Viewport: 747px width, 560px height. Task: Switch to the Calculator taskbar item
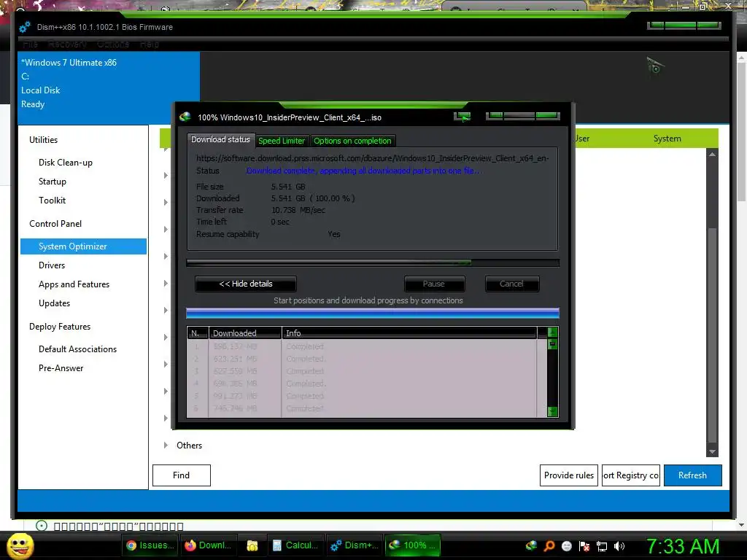[x=295, y=545]
